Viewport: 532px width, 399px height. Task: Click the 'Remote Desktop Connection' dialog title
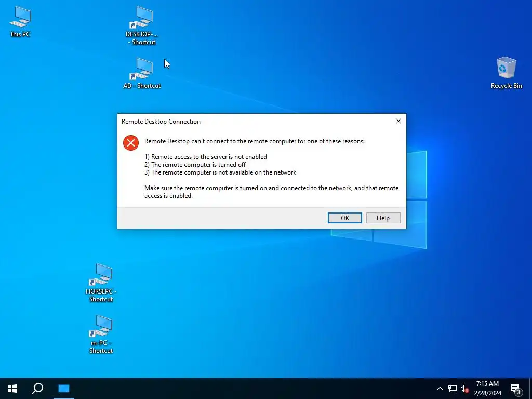[x=161, y=122]
